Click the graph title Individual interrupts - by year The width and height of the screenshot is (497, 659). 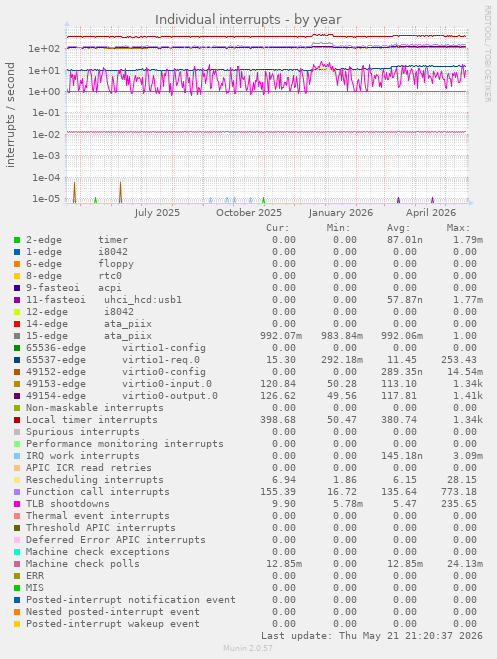pos(248,20)
